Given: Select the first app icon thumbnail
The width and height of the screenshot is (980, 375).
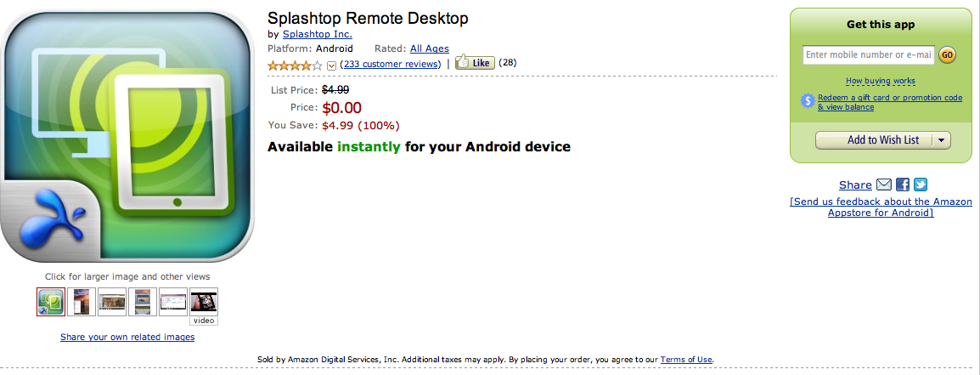Looking at the screenshot, I should pyautogui.click(x=51, y=301).
